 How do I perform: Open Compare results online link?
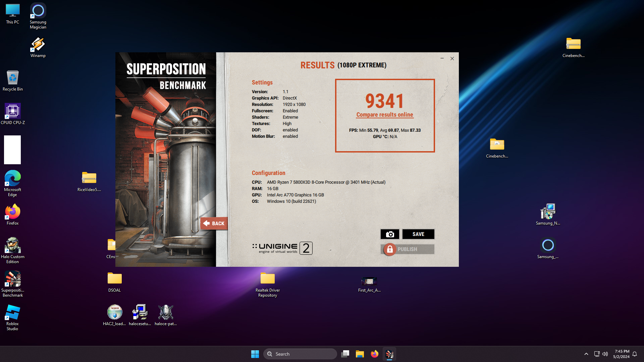385,115
